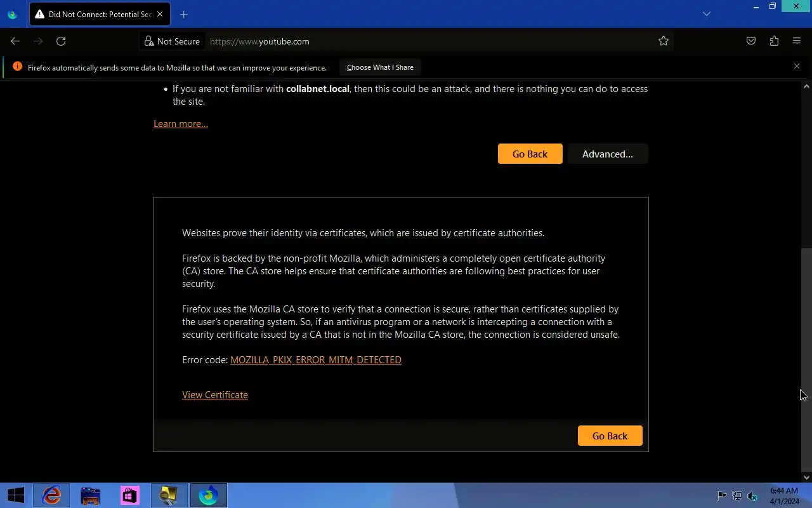This screenshot has width=812, height=508.
Task: Switch to the yellow taskbar application
Action: coord(169,495)
